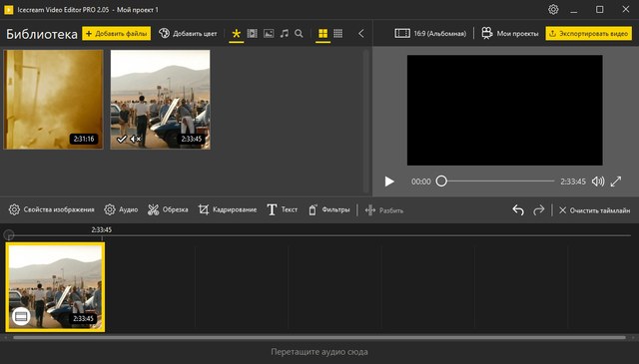Show all media with the star filter
This screenshot has width=639, height=364.
[236, 33]
